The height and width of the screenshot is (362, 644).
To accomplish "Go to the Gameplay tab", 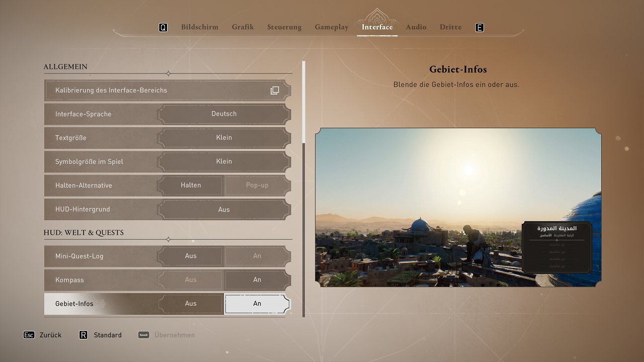I will click(x=332, y=27).
